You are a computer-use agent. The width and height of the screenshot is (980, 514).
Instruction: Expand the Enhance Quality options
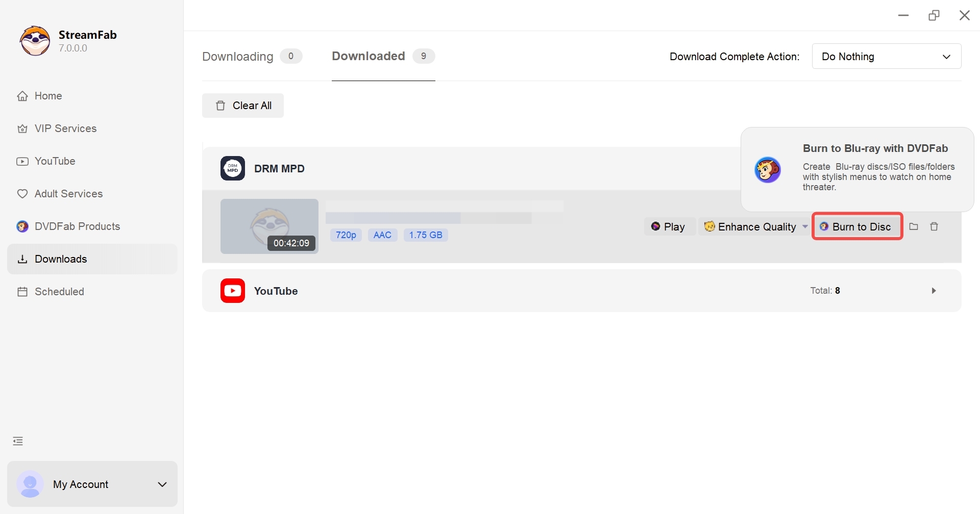pos(805,226)
